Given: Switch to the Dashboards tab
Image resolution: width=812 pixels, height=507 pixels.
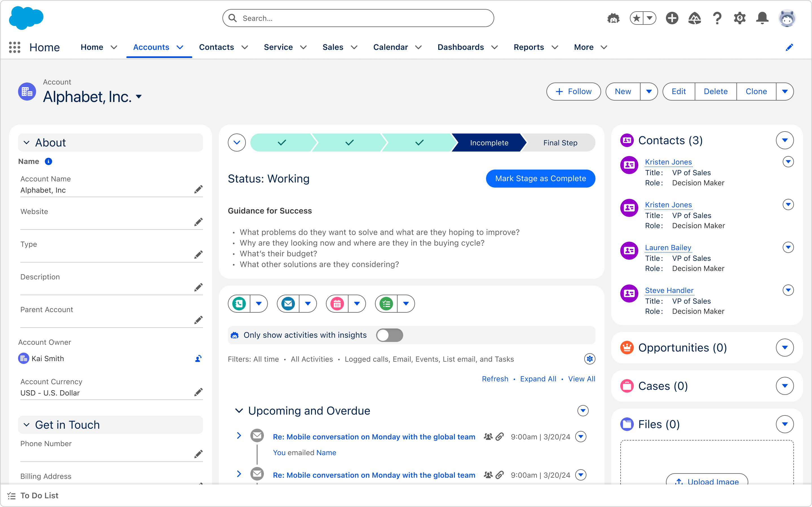Looking at the screenshot, I should coord(460,47).
